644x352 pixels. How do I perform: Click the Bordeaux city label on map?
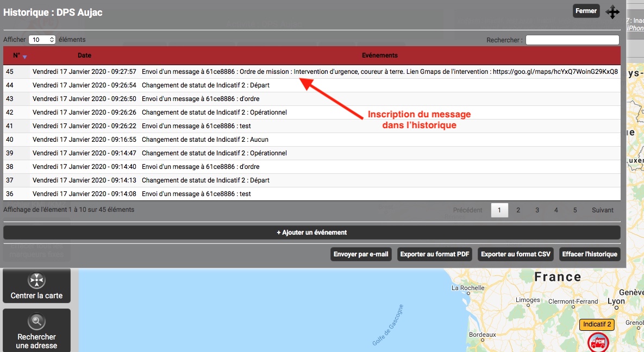point(483,335)
